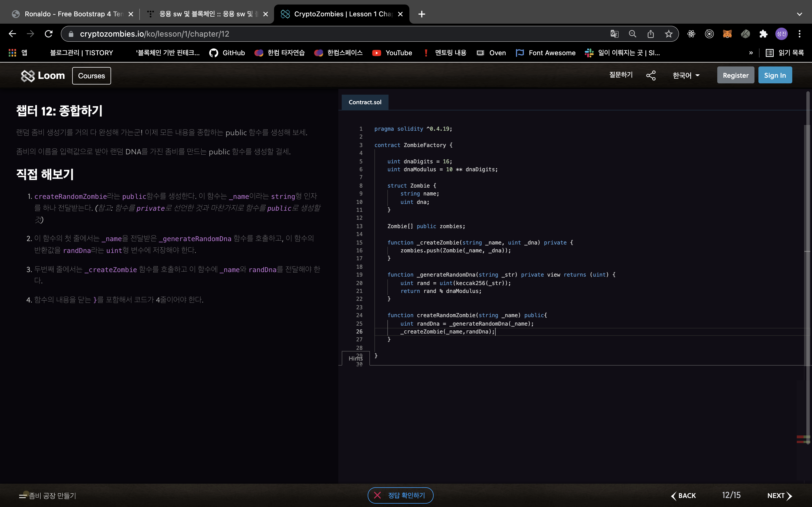Go to NEXT chapter
Viewport: 812px width, 507px height.
779,495
